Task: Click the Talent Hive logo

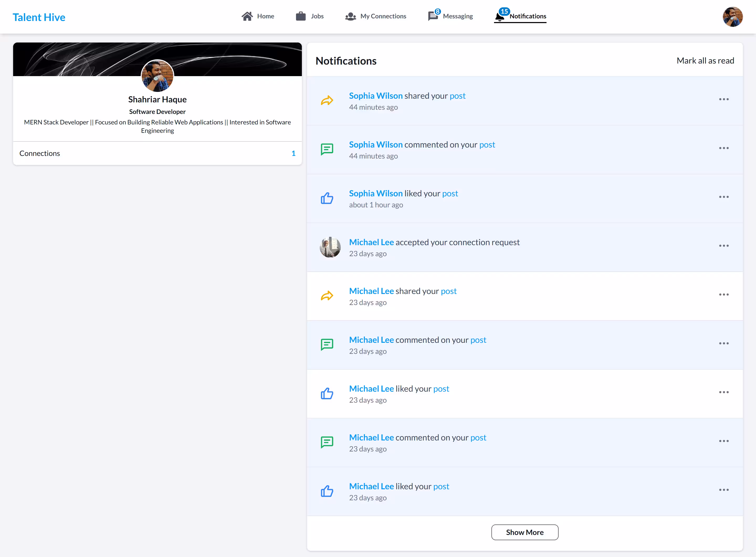Action: click(x=39, y=17)
